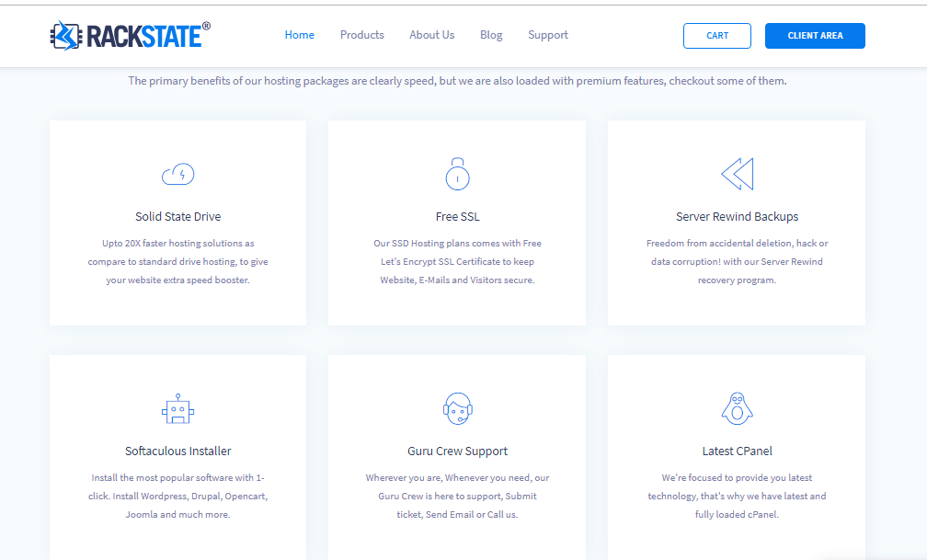927x560 pixels.
Task: Click the Latest CPanel penguin icon
Action: (738, 408)
